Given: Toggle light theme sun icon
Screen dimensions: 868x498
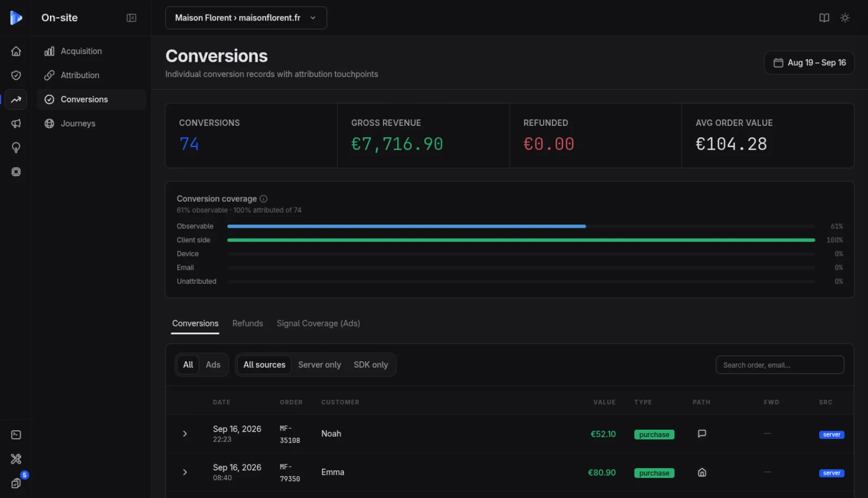Looking at the screenshot, I should pyautogui.click(x=845, y=18).
